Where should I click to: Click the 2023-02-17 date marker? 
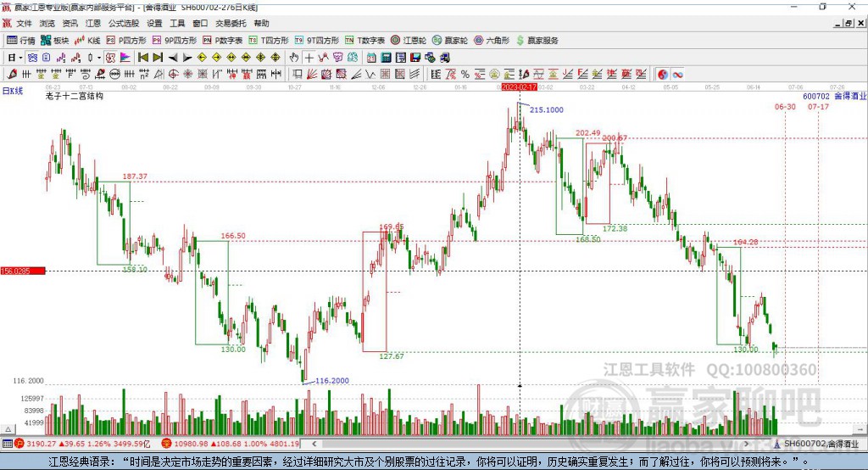click(x=520, y=87)
